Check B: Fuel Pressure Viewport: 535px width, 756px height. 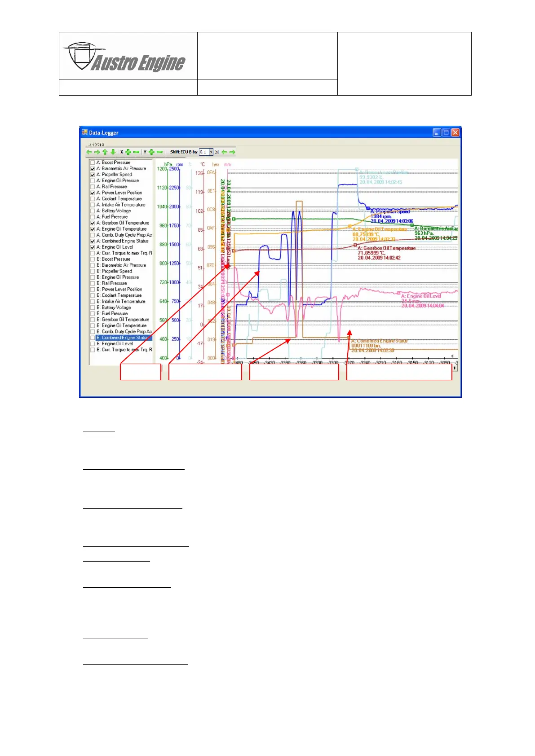point(93,314)
